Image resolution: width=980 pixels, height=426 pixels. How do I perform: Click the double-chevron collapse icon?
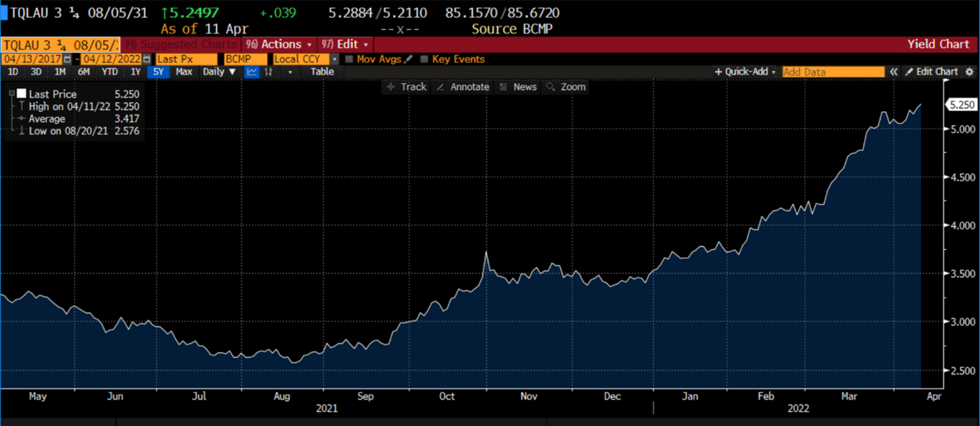point(893,72)
